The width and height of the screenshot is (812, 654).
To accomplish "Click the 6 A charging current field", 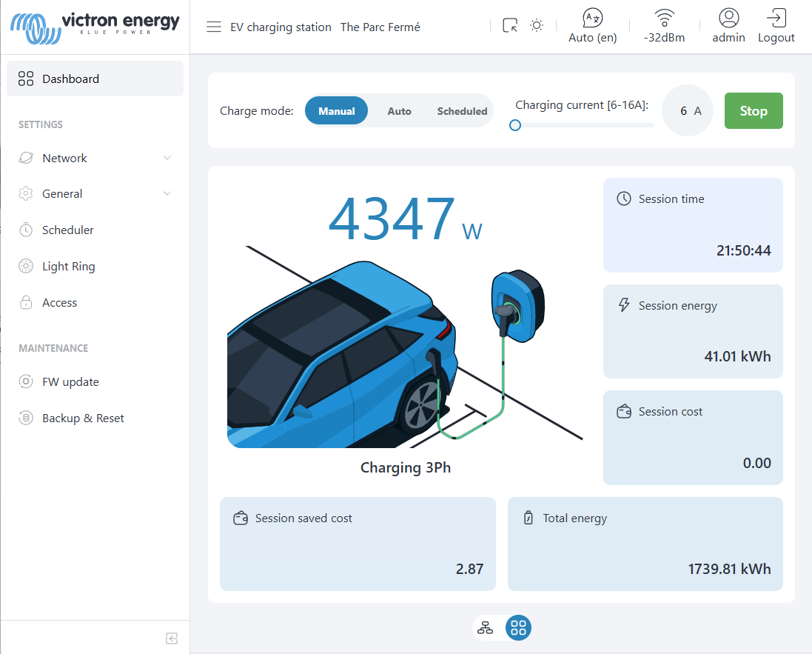I will (x=688, y=110).
